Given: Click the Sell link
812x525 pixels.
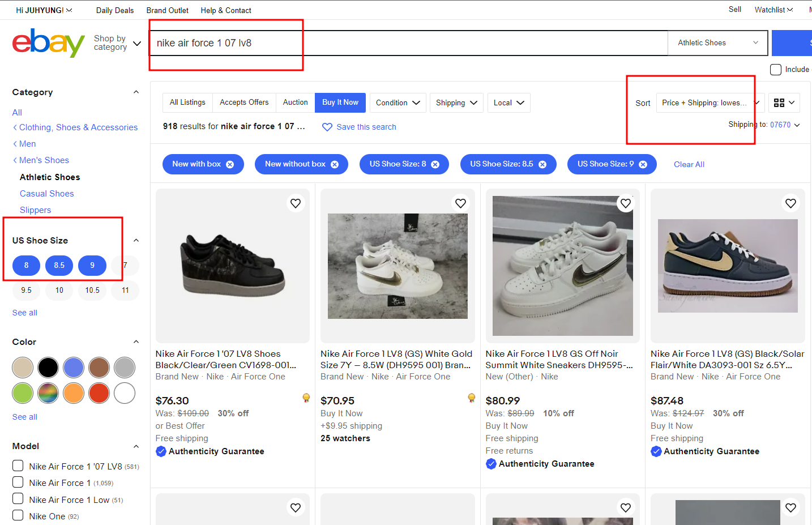Looking at the screenshot, I should [735, 10].
